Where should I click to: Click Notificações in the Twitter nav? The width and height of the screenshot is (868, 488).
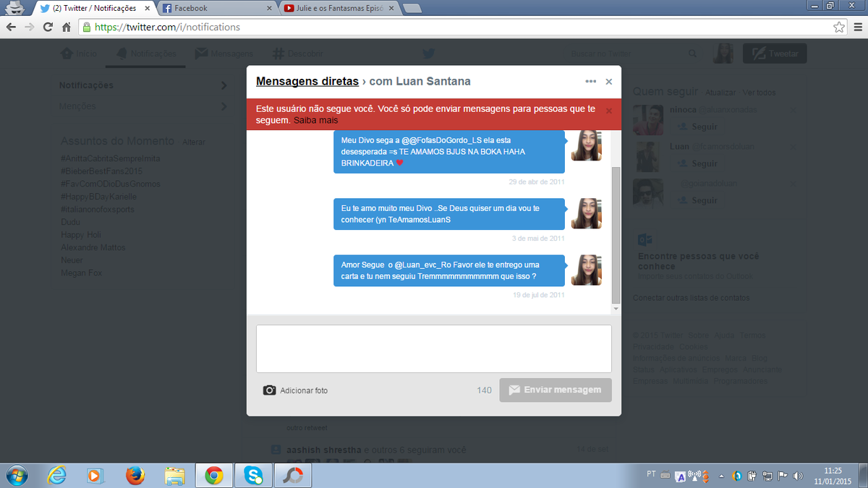click(146, 53)
